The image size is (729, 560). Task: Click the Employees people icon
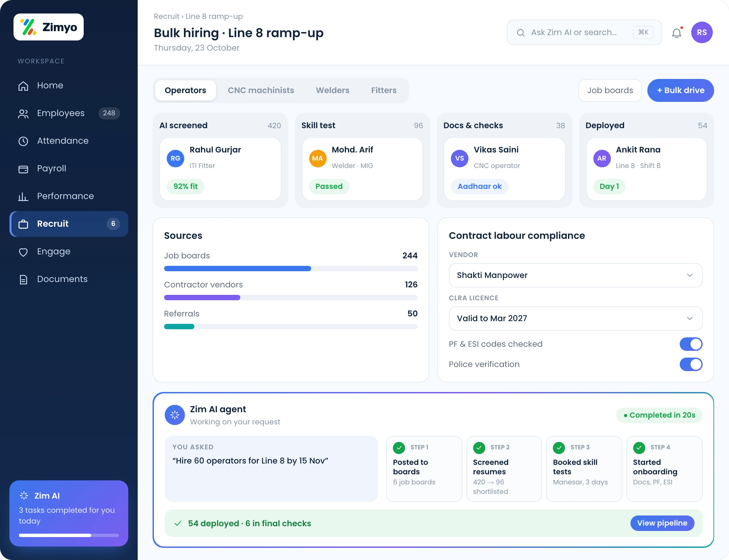pos(23,113)
